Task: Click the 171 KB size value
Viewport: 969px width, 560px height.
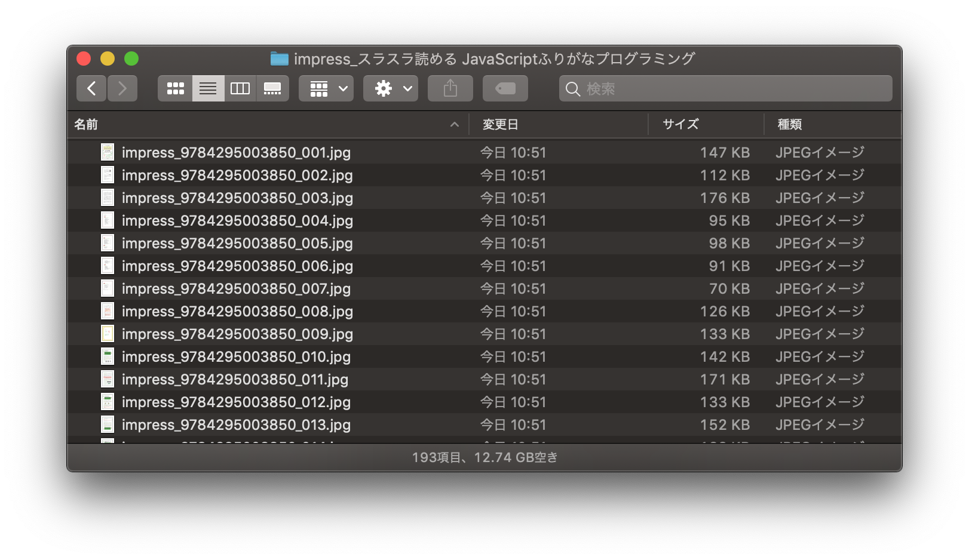Action: click(x=725, y=380)
